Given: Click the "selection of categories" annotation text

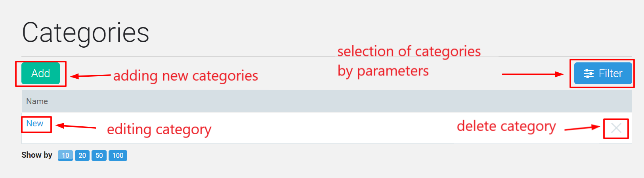Looking at the screenshot, I should (x=409, y=52).
